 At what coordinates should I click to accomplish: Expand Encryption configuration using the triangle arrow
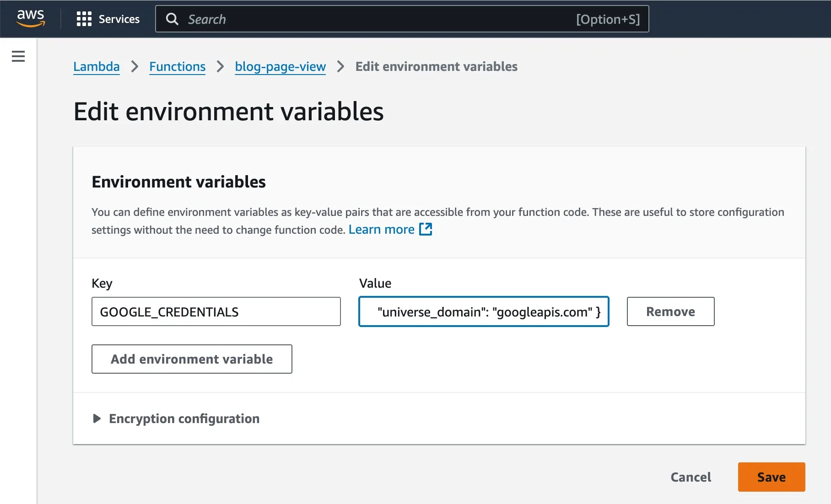click(x=97, y=418)
